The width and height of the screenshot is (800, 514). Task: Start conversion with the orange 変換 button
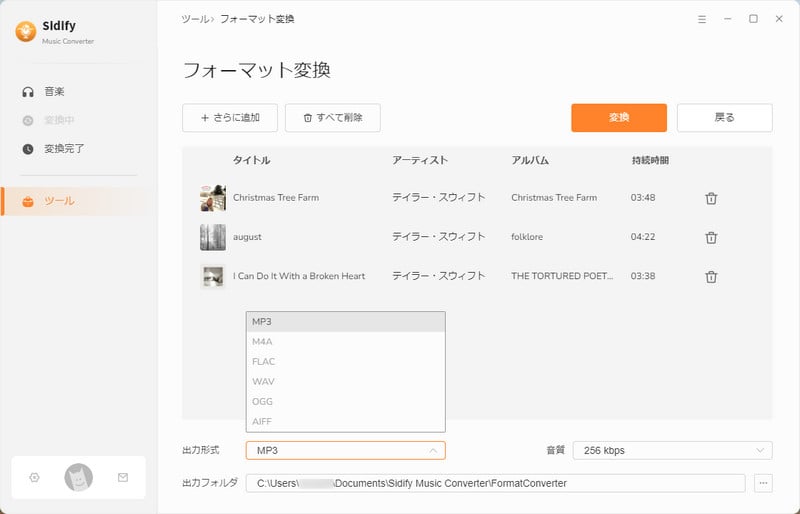[x=619, y=118]
